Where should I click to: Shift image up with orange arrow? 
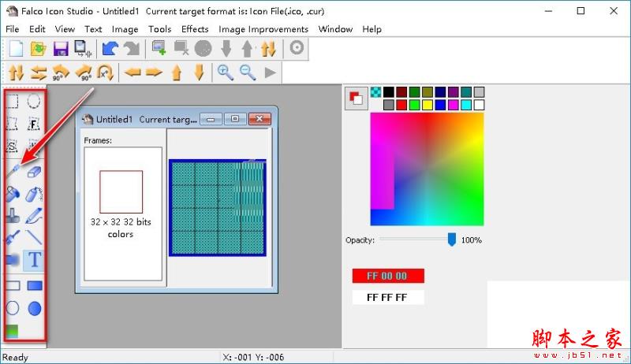(x=177, y=73)
